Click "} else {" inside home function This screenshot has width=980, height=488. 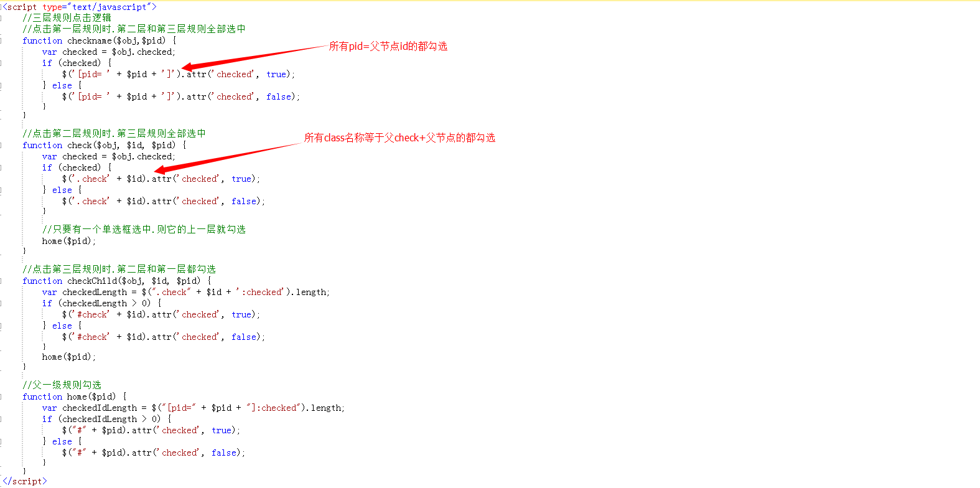click(62, 441)
